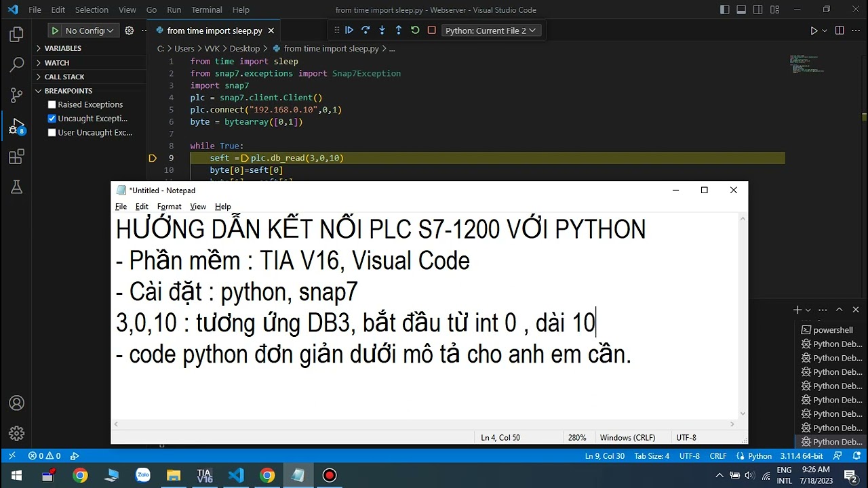Select the from time import sleep.py tab

(x=214, y=30)
